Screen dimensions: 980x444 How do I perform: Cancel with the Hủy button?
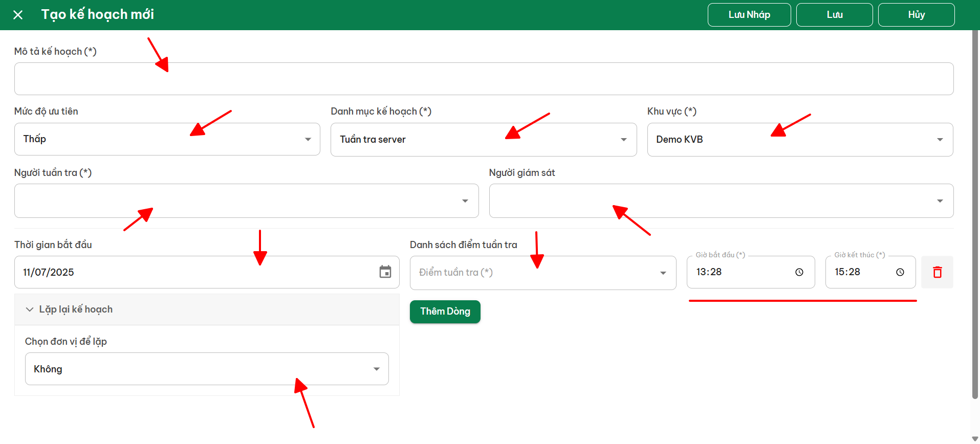click(x=917, y=15)
